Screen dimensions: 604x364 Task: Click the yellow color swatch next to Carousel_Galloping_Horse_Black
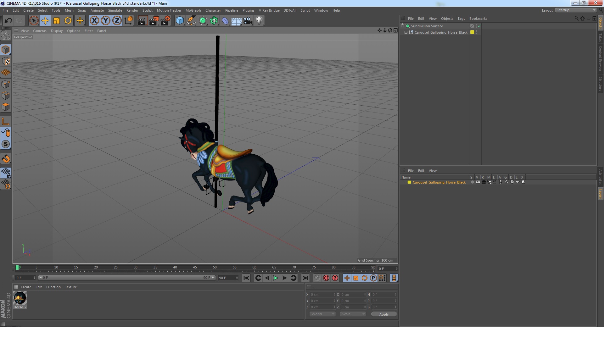tap(472, 32)
